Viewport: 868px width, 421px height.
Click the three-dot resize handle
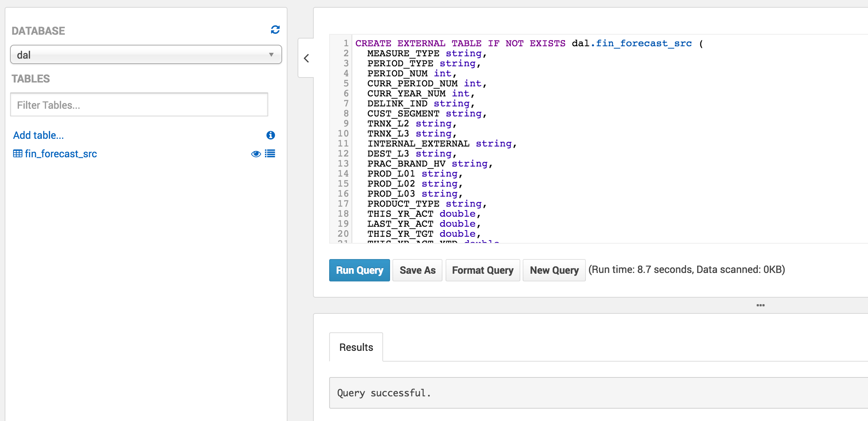click(x=760, y=305)
